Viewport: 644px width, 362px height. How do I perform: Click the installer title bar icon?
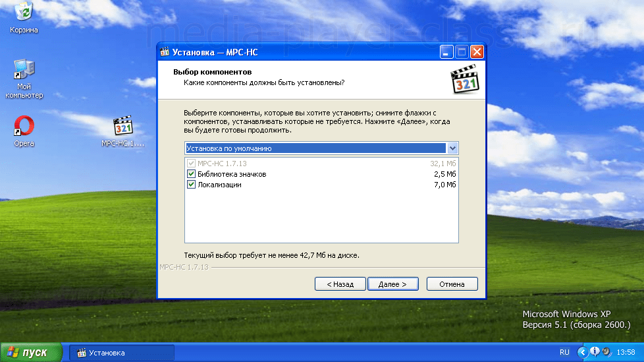[x=165, y=52]
